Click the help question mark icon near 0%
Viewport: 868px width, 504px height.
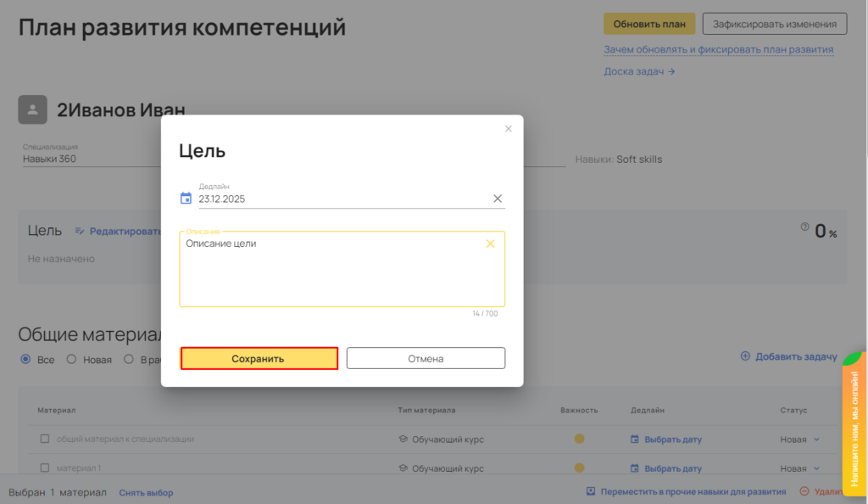(804, 227)
